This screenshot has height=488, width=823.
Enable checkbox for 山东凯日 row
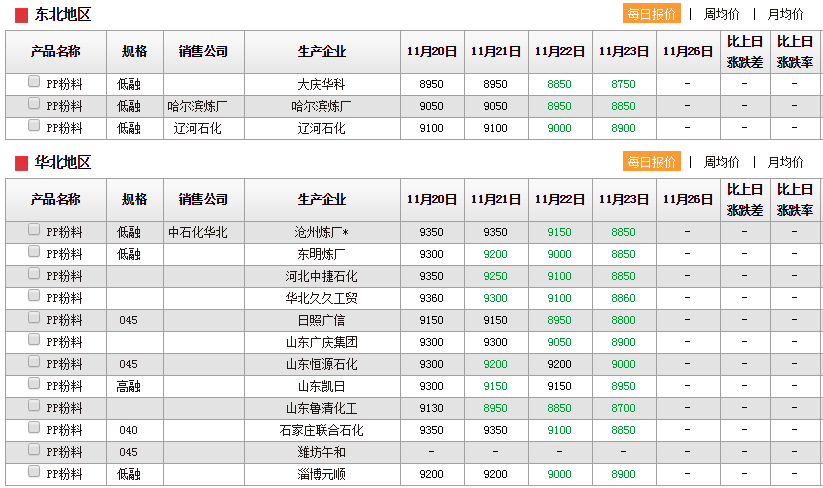(34, 384)
